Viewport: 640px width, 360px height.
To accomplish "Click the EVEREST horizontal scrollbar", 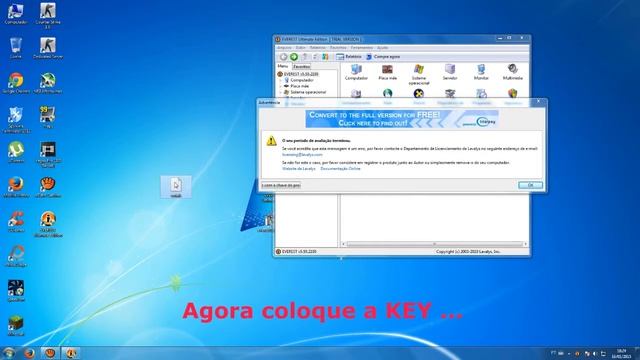I will tap(434, 244).
